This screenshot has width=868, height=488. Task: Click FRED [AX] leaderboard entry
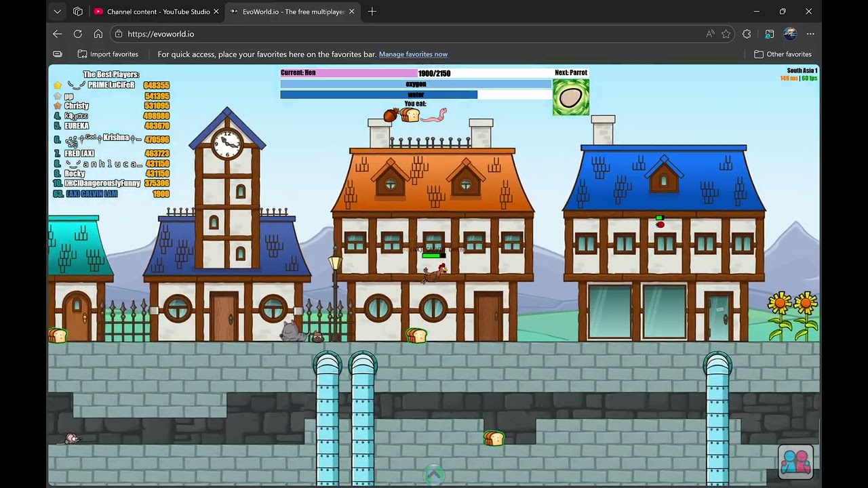79,154
